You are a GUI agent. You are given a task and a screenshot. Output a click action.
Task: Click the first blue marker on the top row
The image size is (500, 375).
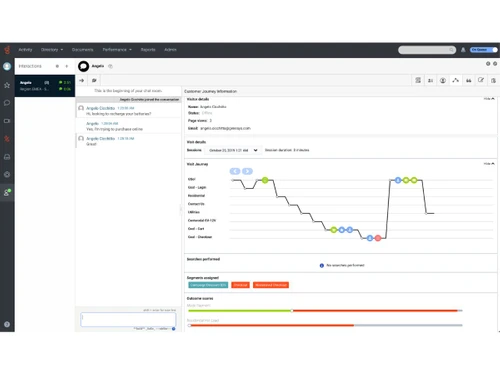tap(398, 180)
